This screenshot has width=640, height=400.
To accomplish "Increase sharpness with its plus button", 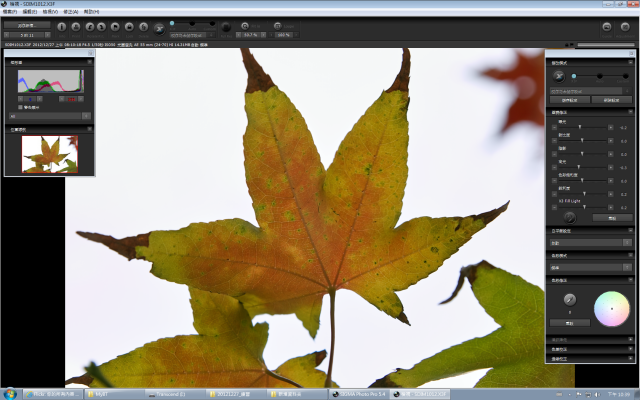I will click(611, 194).
